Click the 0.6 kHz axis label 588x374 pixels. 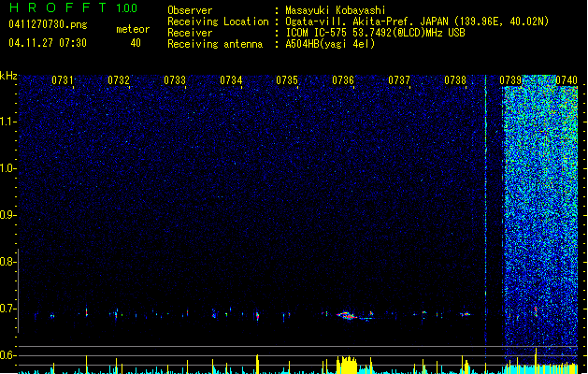point(7,355)
